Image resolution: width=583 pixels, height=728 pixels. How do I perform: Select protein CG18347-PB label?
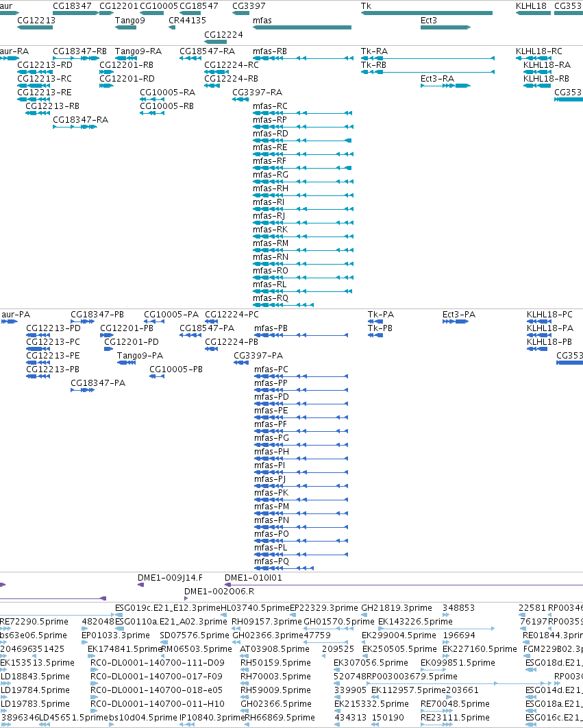pyautogui.click(x=97, y=315)
